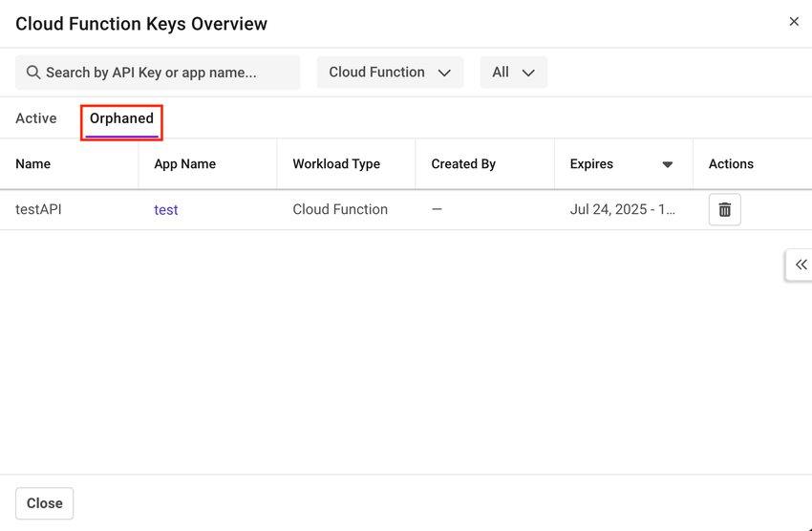
Task: Click the App Name column header
Action: point(185,164)
